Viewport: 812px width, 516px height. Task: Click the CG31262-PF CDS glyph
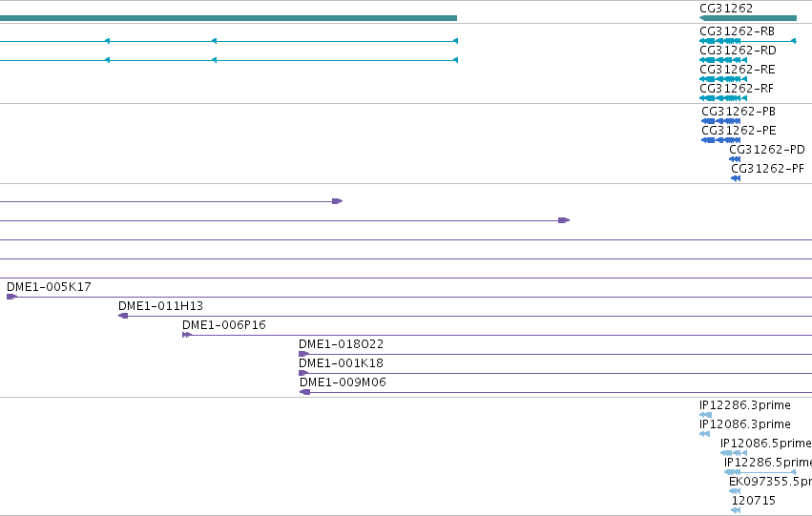tap(736, 178)
